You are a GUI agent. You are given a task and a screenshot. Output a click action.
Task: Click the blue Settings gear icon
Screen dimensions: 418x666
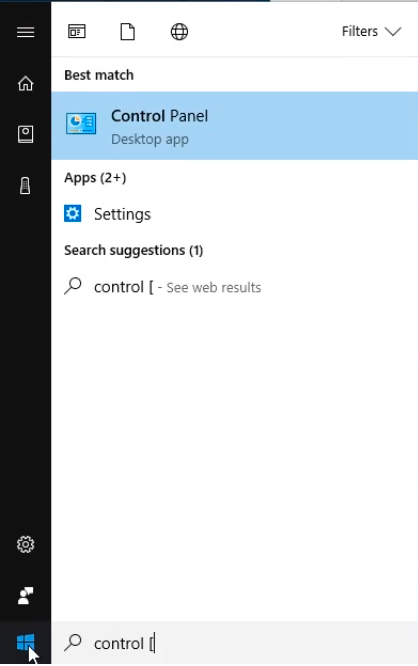pyautogui.click(x=73, y=214)
